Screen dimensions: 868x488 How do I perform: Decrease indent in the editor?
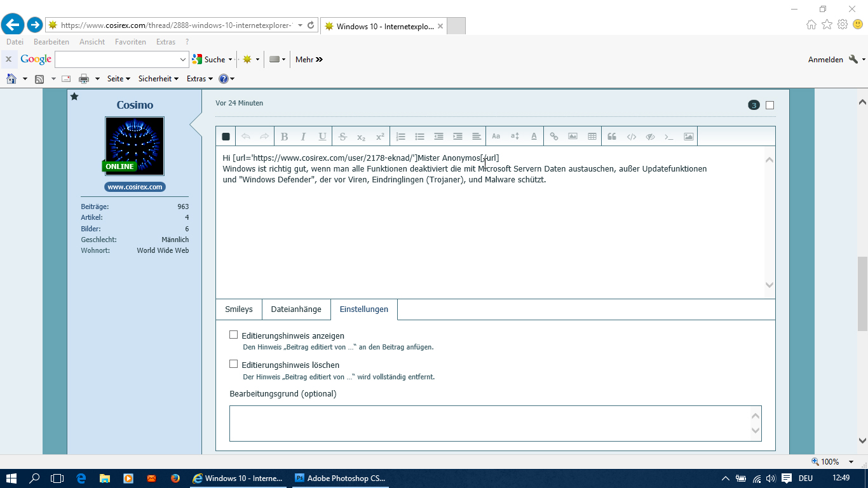pos(438,137)
